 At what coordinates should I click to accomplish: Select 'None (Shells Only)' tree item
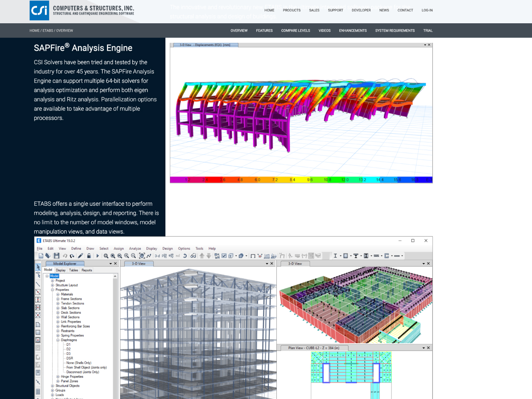(79, 363)
